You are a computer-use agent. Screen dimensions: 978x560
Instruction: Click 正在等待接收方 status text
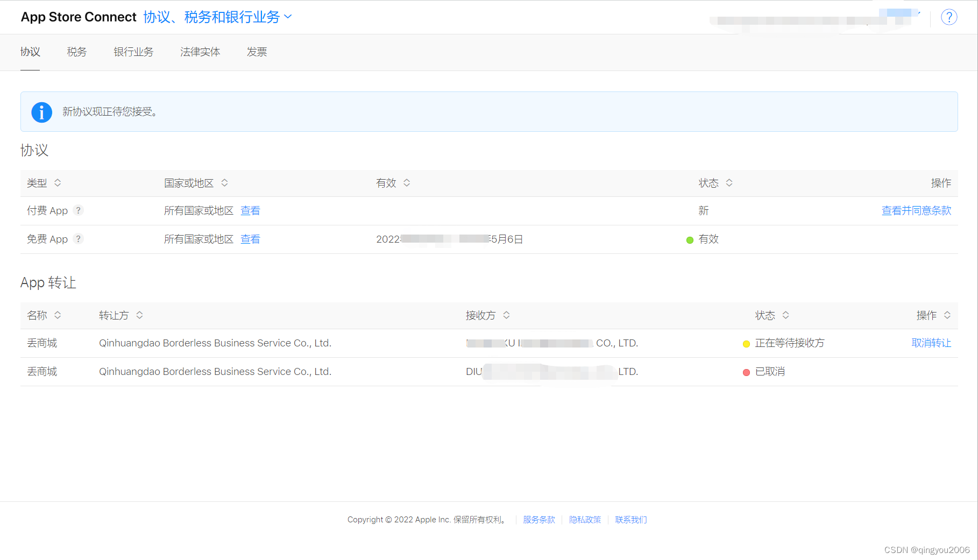pyautogui.click(x=790, y=343)
